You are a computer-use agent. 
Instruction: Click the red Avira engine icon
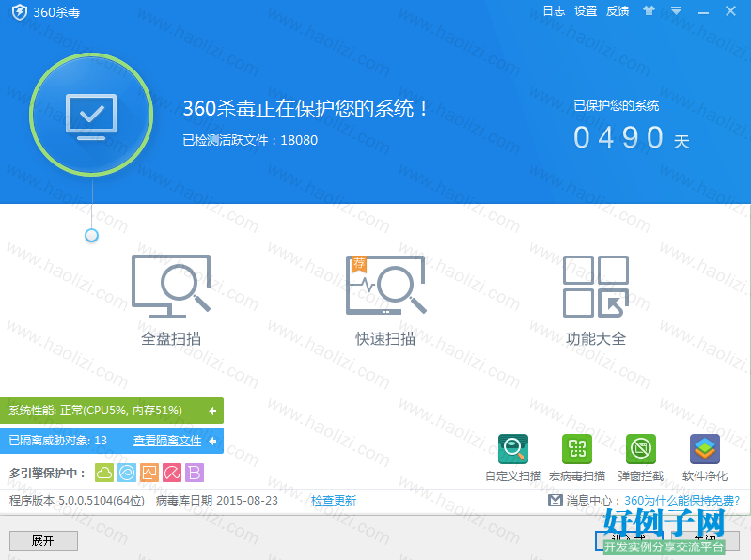[x=172, y=473]
